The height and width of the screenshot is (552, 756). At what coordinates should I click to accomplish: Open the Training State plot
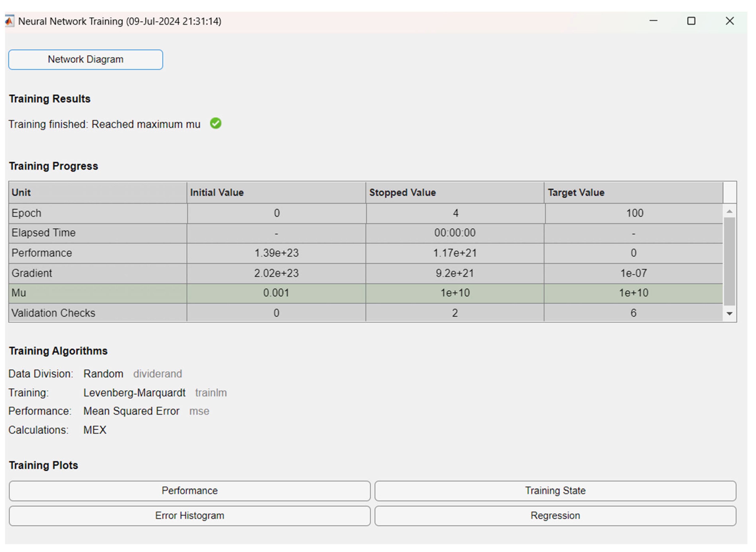[x=555, y=490]
